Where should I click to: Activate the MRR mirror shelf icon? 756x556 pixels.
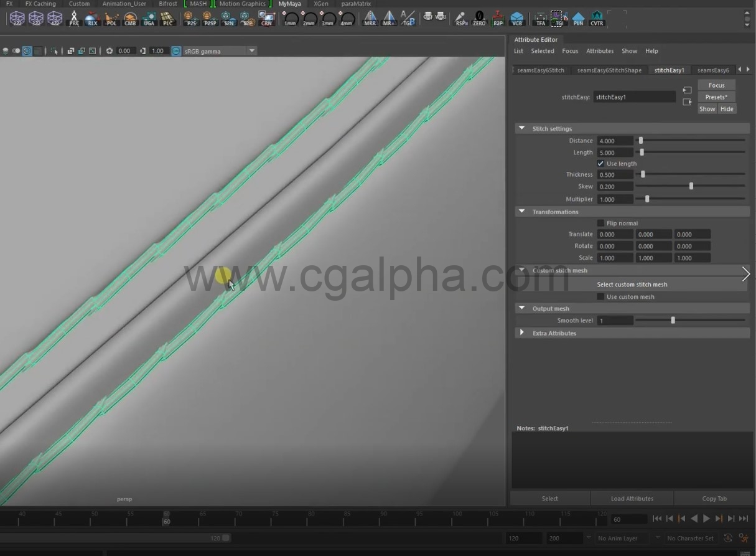[370, 19]
